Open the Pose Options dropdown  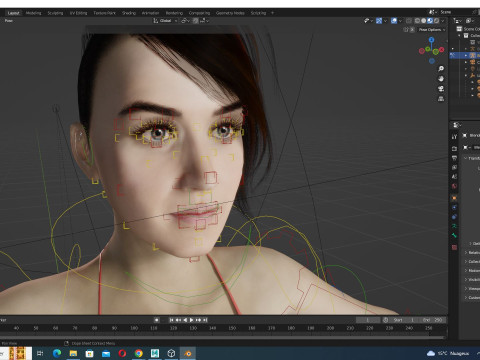432,30
